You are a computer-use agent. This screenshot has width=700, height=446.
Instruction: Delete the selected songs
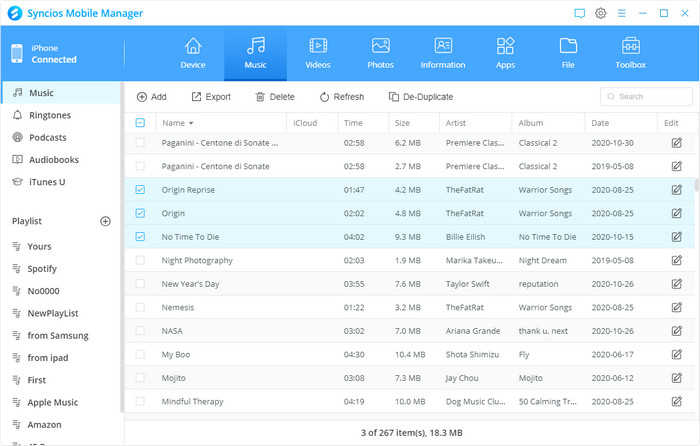coord(275,97)
